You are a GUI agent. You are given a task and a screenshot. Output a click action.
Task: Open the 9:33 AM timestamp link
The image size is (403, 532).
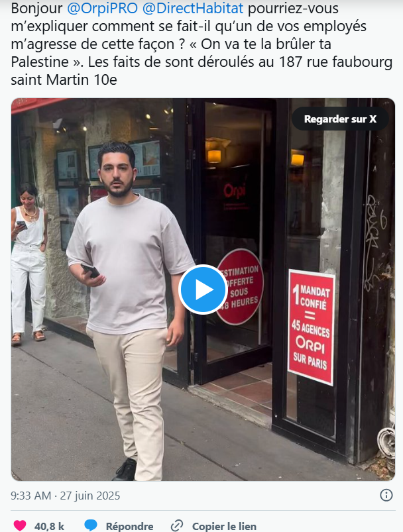[x=31, y=496]
